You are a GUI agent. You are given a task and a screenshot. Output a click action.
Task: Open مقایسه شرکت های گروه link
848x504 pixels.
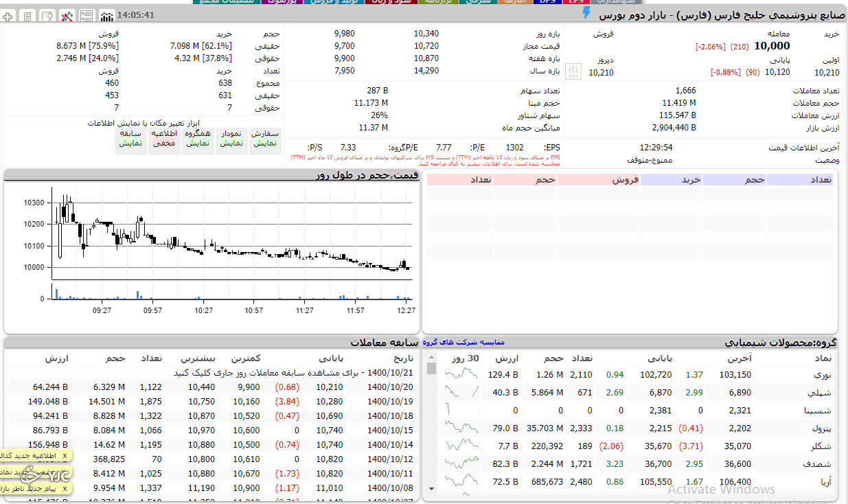[463, 342]
